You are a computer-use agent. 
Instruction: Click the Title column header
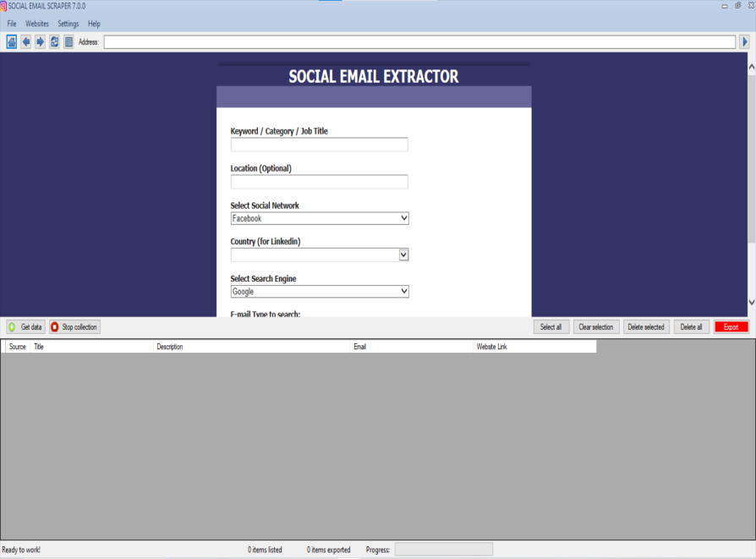[x=91, y=347]
